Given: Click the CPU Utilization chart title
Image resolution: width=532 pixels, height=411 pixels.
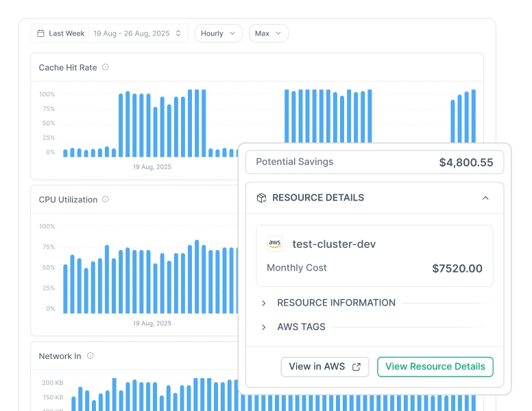Looking at the screenshot, I should click(68, 199).
